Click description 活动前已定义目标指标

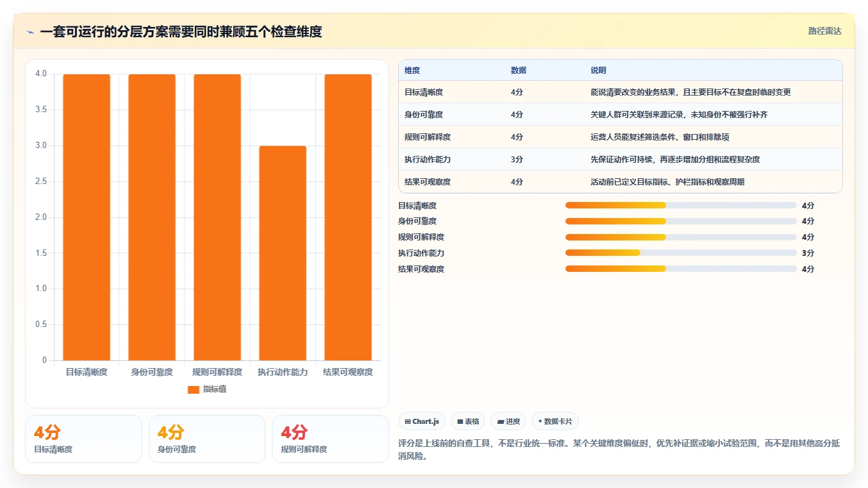(x=667, y=182)
